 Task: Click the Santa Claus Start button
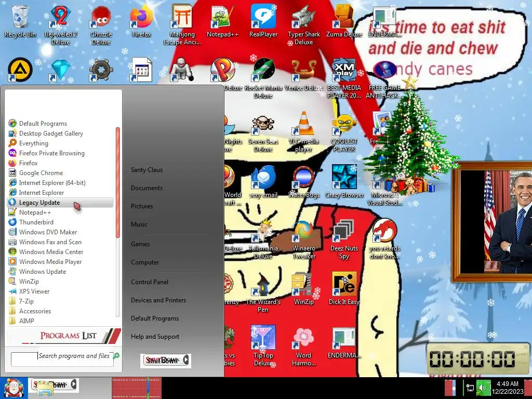[14, 388]
